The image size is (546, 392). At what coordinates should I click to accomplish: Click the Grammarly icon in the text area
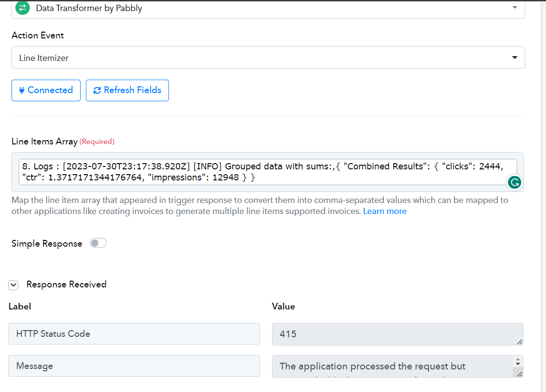pos(514,182)
